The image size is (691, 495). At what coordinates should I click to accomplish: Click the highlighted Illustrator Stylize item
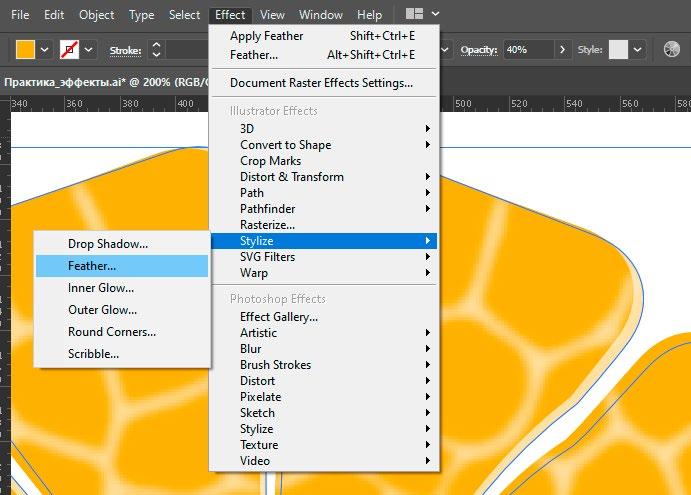tap(323, 241)
